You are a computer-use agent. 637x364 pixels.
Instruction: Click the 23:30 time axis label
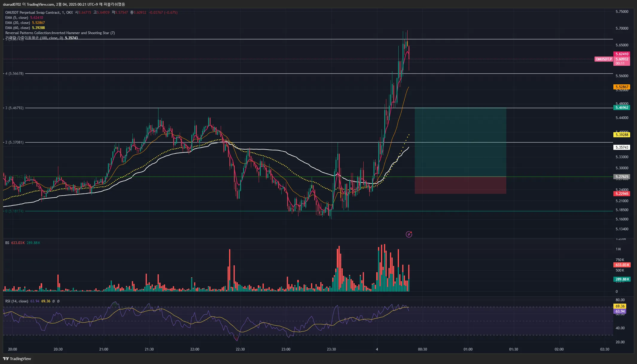click(331, 349)
